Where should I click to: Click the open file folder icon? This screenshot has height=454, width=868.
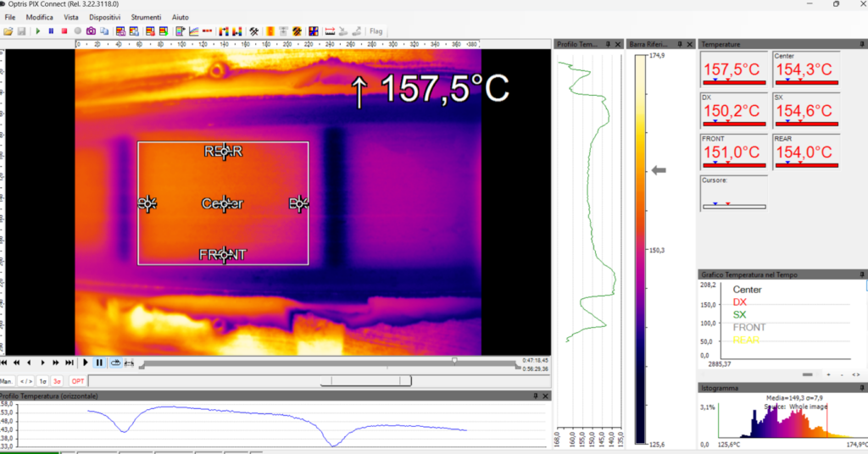coord(8,31)
